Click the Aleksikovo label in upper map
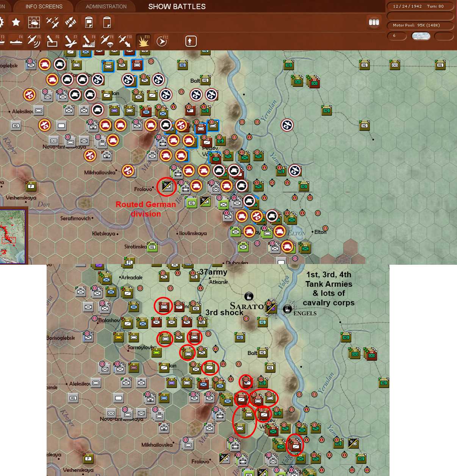 (x=22, y=112)
